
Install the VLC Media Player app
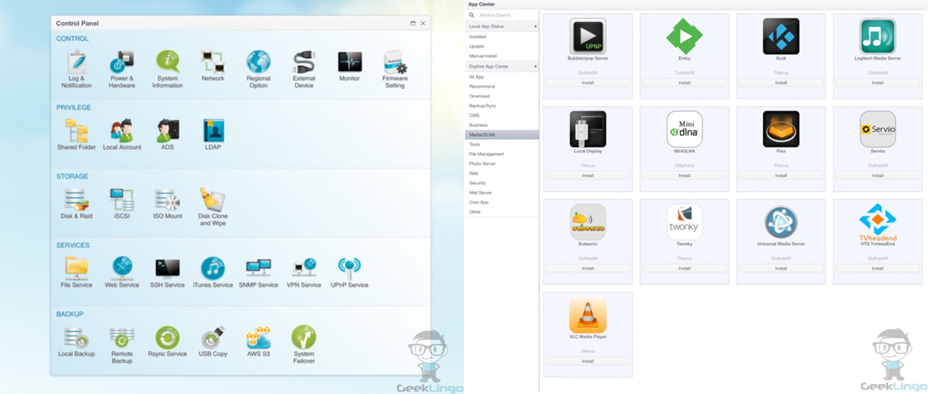tap(588, 361)
